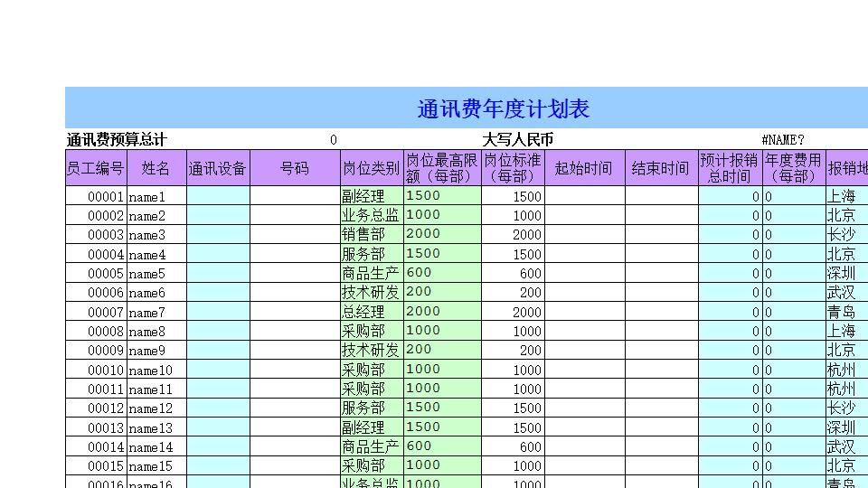
Task: Select the name5 cell
Action: [156, 273]
